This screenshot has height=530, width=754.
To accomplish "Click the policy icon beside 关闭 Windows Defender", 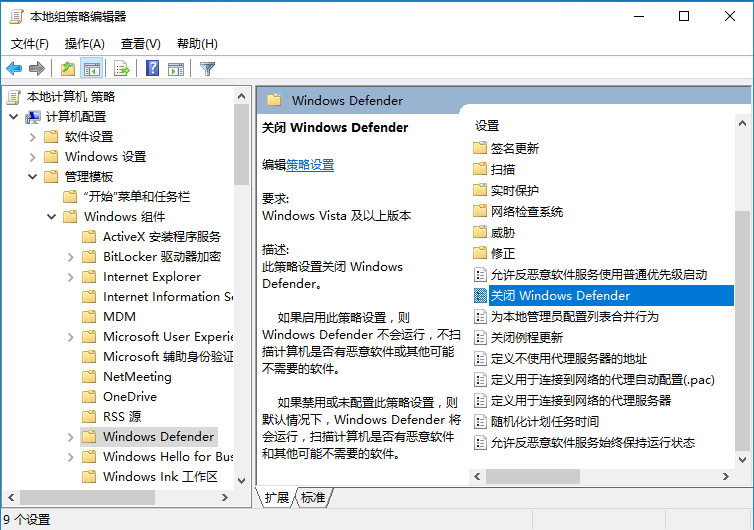I will tap(480, 295).
